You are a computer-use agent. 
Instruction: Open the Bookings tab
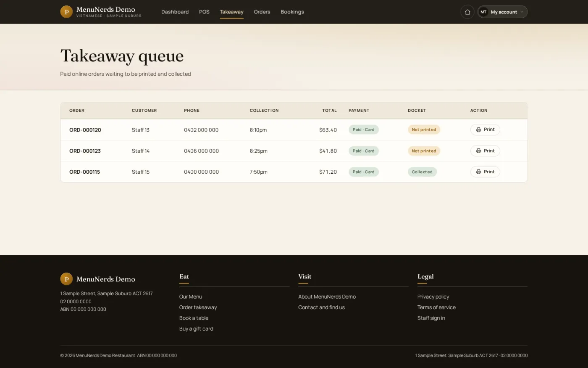tap(292, 12)
